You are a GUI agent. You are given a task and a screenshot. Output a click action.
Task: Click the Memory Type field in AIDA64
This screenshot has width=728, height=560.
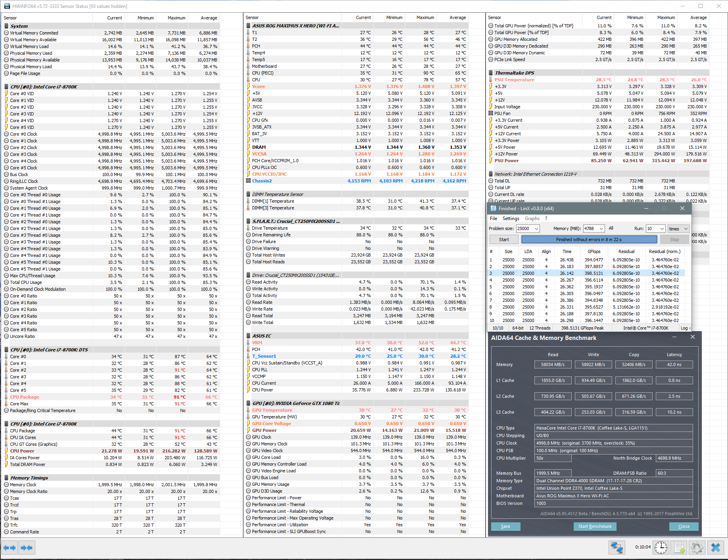(x=614, y=481)
